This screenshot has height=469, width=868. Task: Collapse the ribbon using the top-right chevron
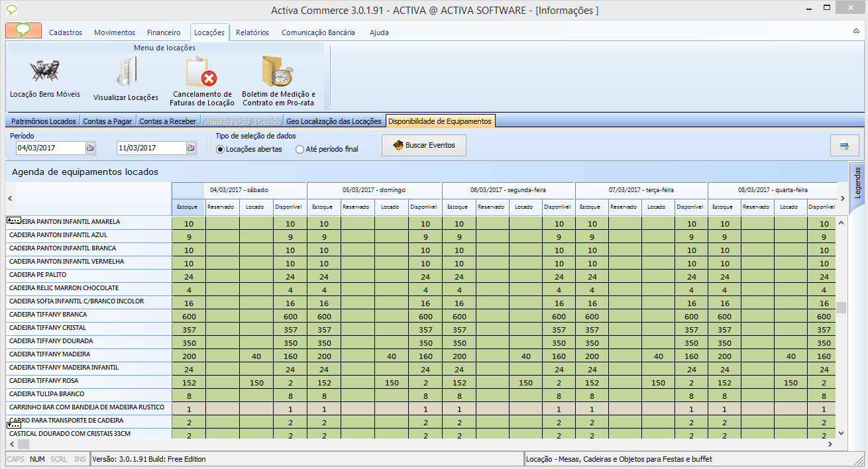(855, 32)
